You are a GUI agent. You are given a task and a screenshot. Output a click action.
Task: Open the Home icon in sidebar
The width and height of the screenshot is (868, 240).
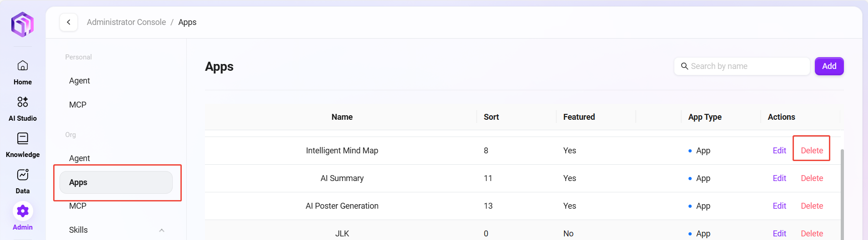tap(23, 66)
